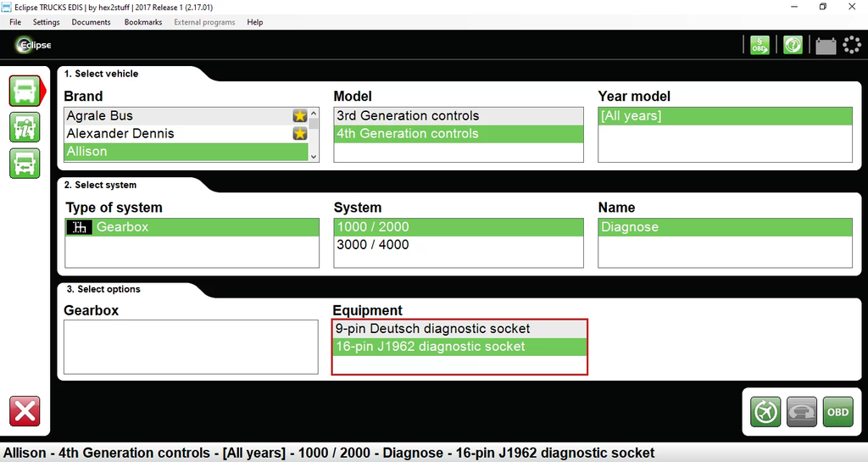Viewport: 868px width, 462px height.
Task: Open the Bookmarks menu
Action: coord(142,22)
